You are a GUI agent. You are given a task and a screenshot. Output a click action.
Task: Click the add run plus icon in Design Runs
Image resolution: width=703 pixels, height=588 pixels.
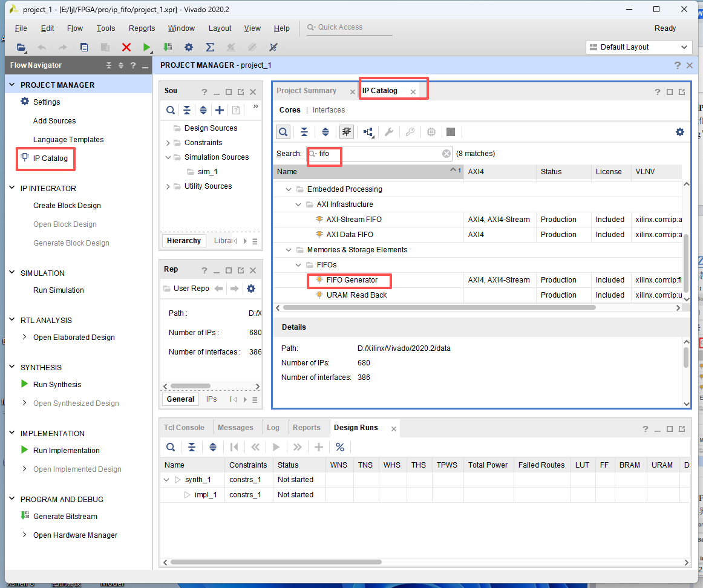tap(319, 447)
